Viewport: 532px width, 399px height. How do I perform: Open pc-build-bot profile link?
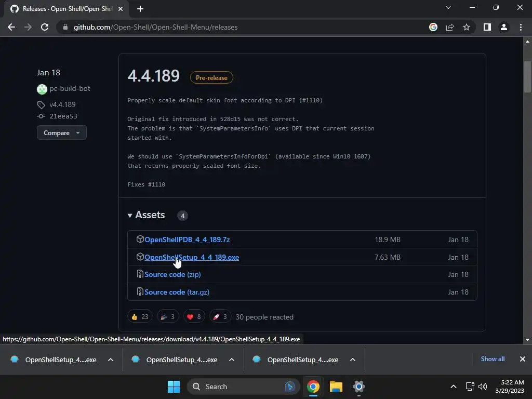70,88
